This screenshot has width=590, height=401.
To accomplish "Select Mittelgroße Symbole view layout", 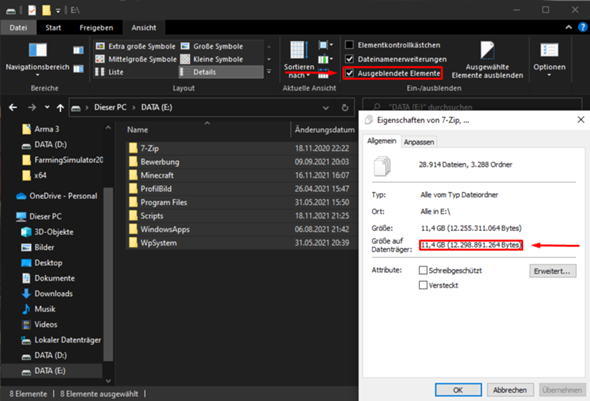I will (x=136, y=59).
